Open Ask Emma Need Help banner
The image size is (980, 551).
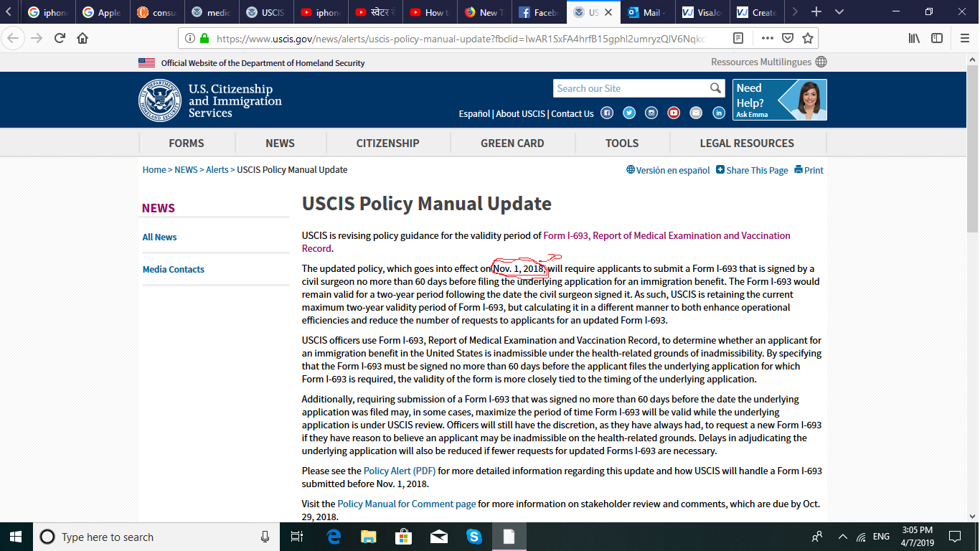click(x=780, y=100)
